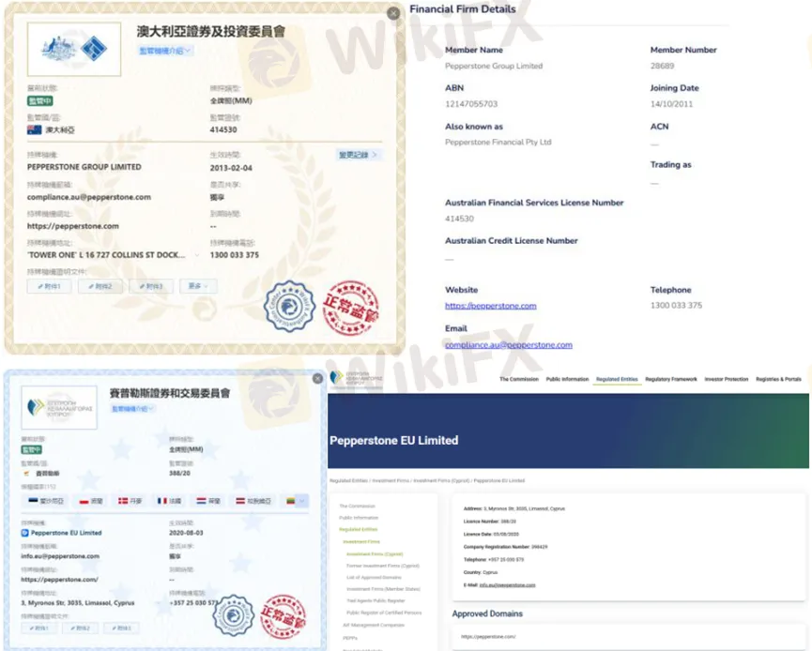Click the CySEC site logo in the header
812x651 pixels.
click(x=358, y=379)
